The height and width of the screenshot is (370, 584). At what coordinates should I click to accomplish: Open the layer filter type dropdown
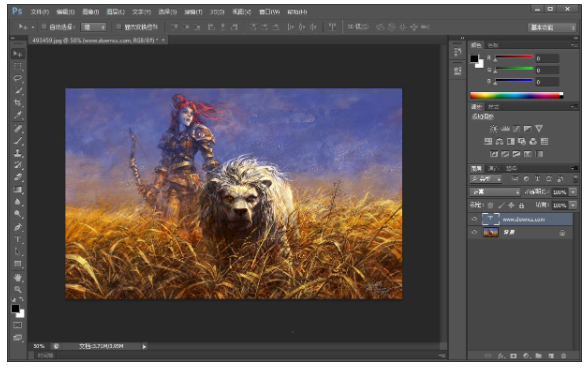pyautogui.click(x=486, y=179)
